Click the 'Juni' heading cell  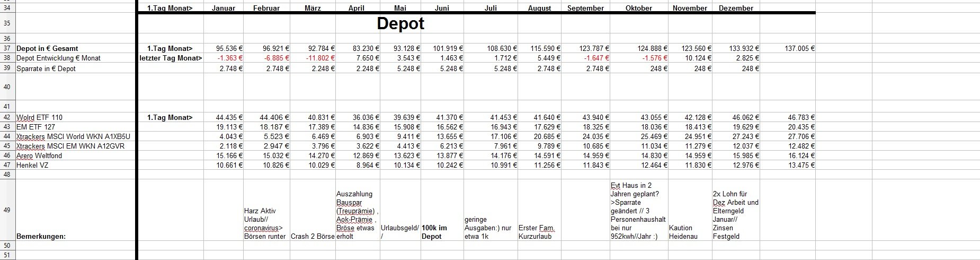(442, 8)
